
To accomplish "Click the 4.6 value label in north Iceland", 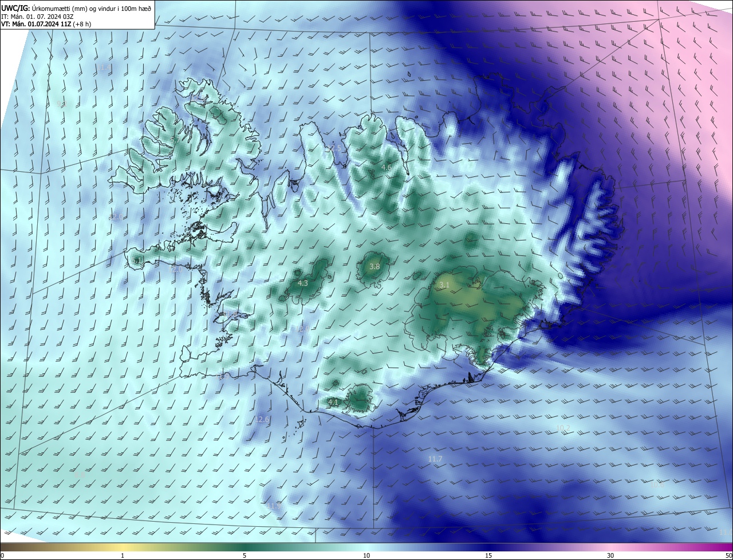I will [x=386, y=167].
